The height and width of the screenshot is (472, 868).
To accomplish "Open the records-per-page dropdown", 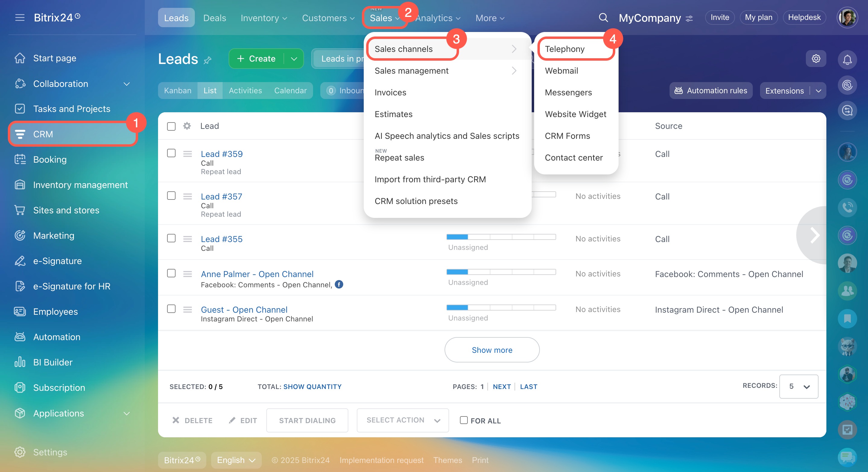I will tap(798, 386).
